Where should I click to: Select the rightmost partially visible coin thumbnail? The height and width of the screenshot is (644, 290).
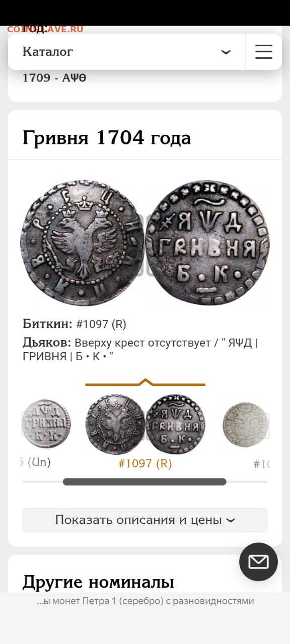(x=246, y=425)
